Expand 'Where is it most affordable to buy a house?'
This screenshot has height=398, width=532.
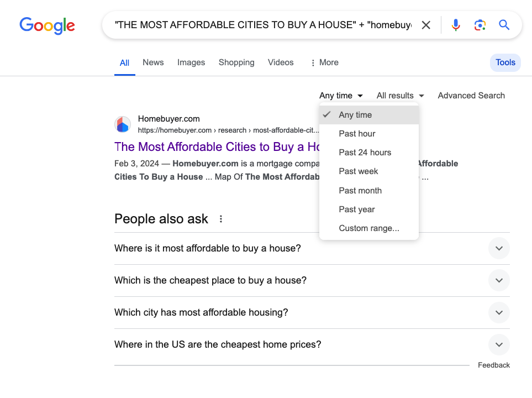(499, 248)
